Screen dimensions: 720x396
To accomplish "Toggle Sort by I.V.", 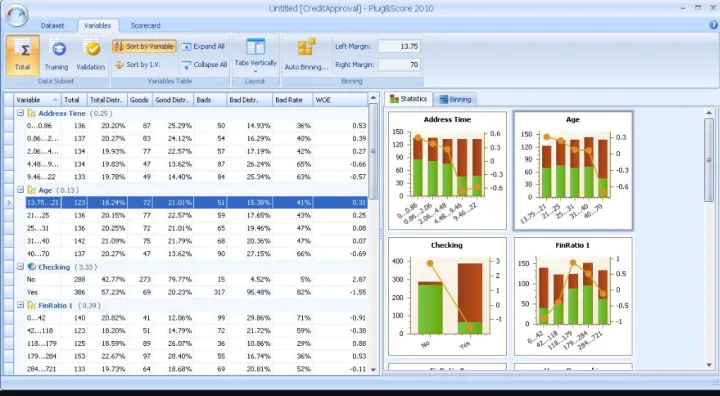I will pos(138,65).
